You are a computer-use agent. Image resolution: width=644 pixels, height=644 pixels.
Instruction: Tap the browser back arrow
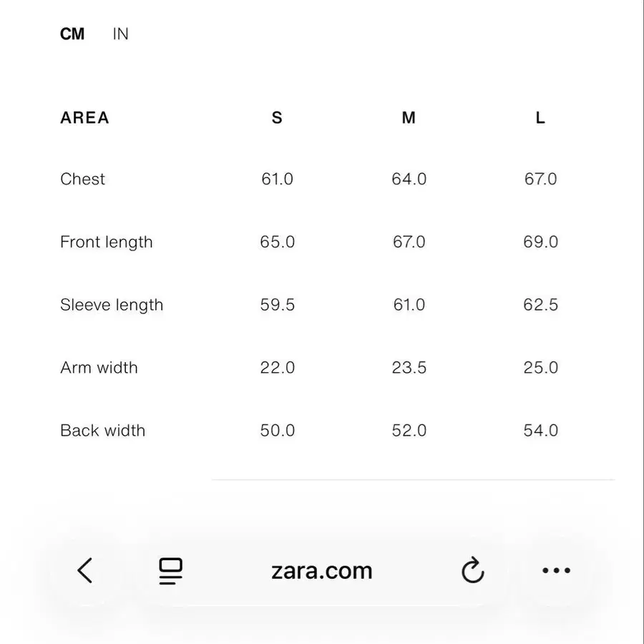(85, 570)
